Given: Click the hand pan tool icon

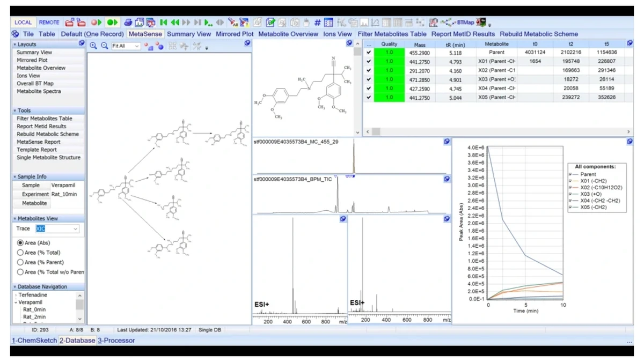Looking at the screenshot, I should click(306, 23).
